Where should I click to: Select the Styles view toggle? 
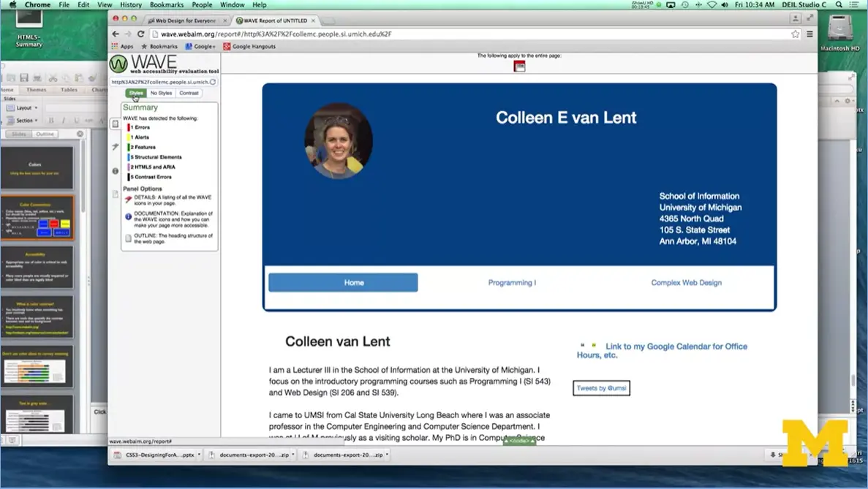136,93
